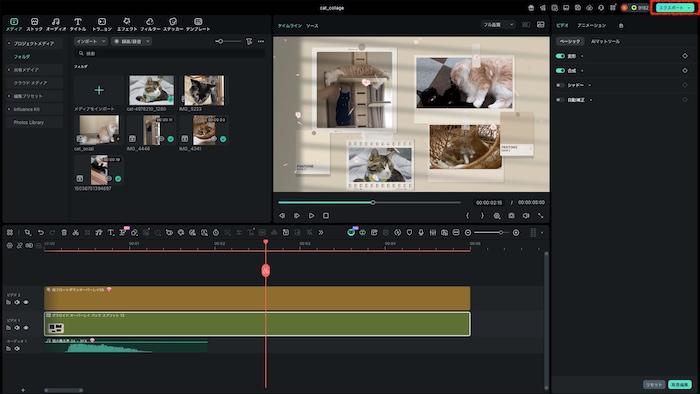Screen dimensions: 700x394
Task: Open the タイトル (Titles) tab
Action: 78,24
